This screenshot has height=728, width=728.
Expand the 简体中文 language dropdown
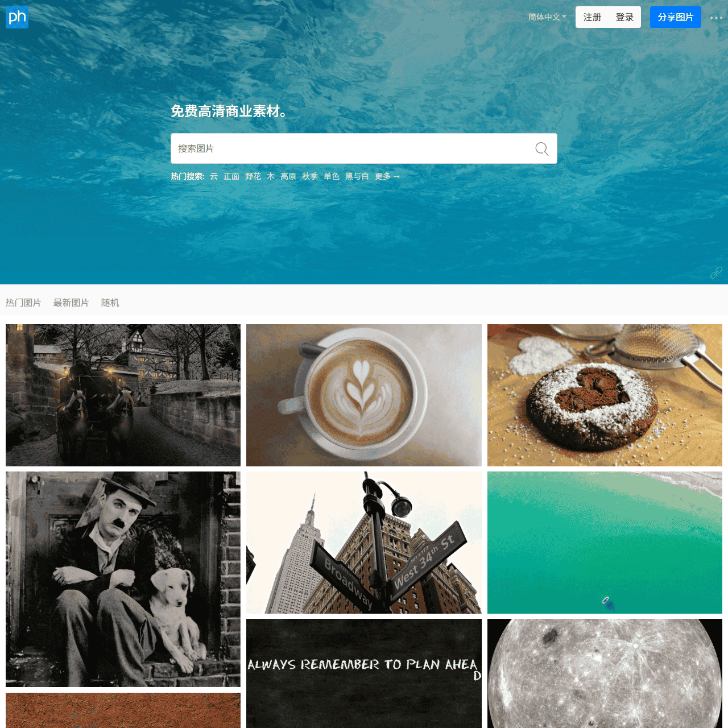tap(547, 17)
